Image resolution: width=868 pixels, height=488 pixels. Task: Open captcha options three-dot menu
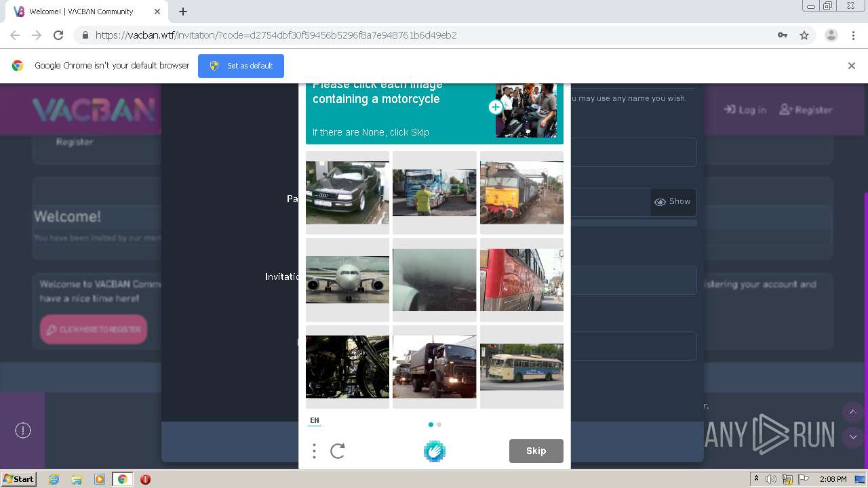point(314,451)
